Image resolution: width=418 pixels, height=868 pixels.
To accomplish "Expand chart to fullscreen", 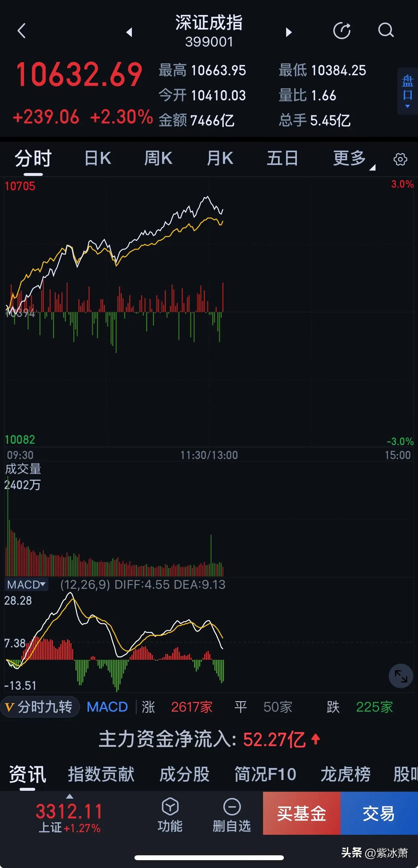I will pos(400,675).
